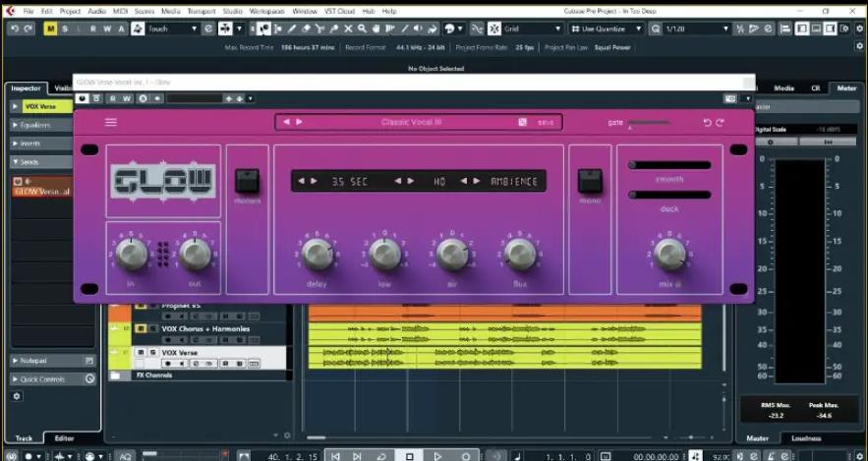Open setup window layout gear in toolbar

click(x=844, y=29)
